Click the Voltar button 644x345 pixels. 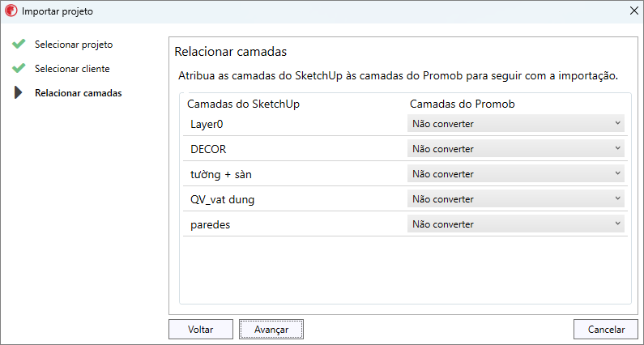click(x=200, y=330)
